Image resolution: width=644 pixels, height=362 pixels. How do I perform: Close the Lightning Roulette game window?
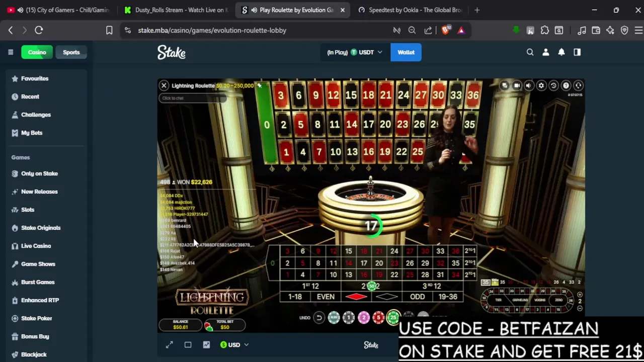pyautogui.click(x=164, y=85)
